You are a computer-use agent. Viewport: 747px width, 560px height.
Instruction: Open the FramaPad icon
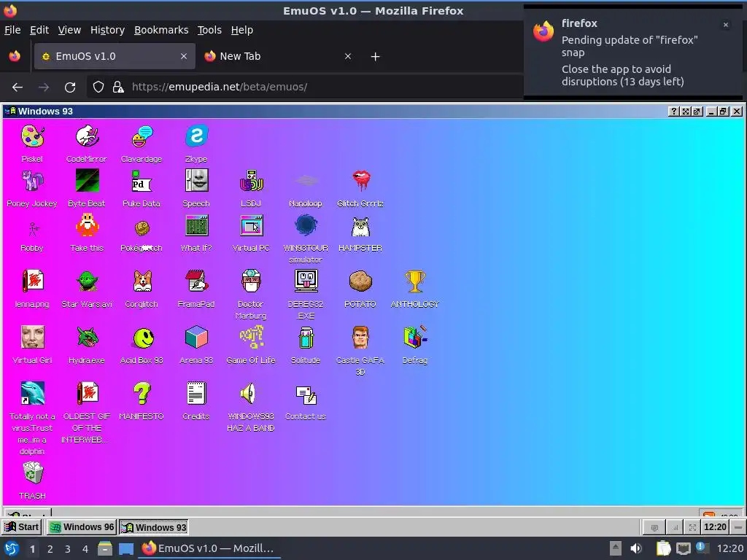point(196,281)
